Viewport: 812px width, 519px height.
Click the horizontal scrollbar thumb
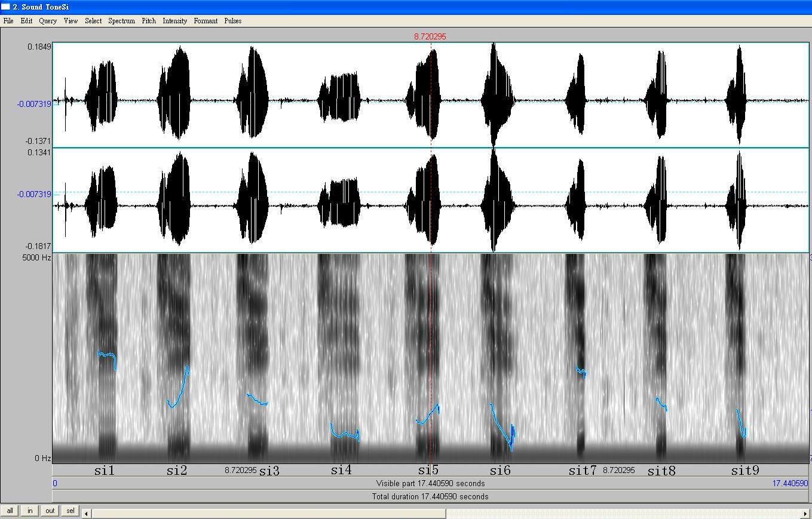[x=269, y=513]
